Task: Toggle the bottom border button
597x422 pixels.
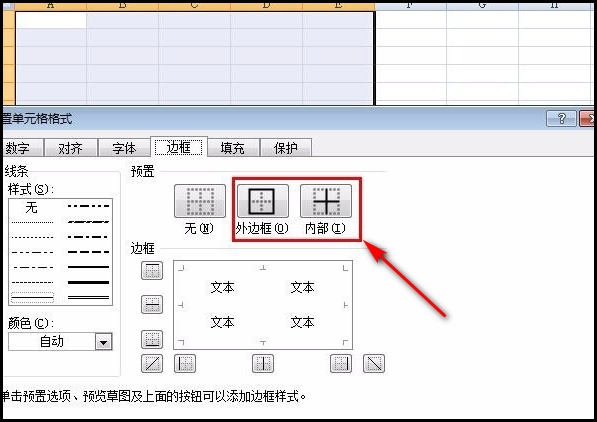Action: 152,339
